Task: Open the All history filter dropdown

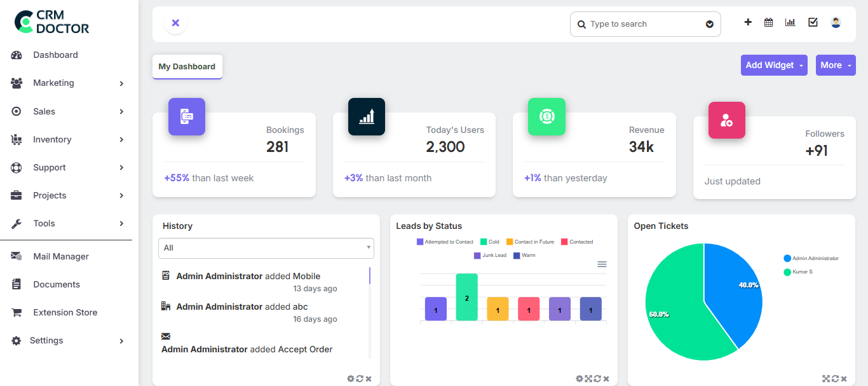Action: click(266, 248)
